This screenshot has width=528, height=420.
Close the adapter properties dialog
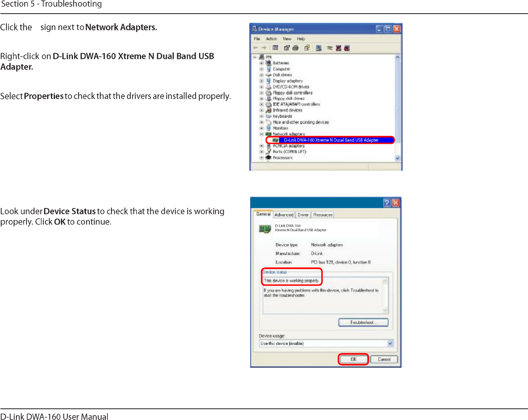[x=396, y=202]
